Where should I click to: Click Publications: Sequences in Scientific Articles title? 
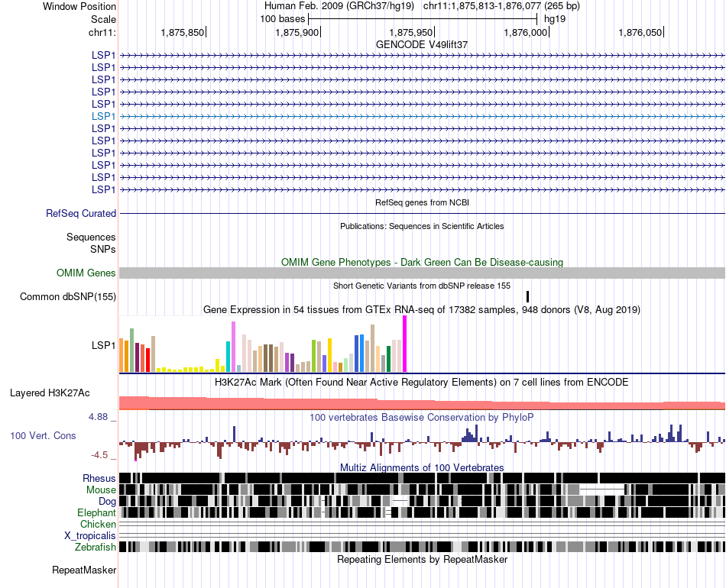click(x=422, y=226)
